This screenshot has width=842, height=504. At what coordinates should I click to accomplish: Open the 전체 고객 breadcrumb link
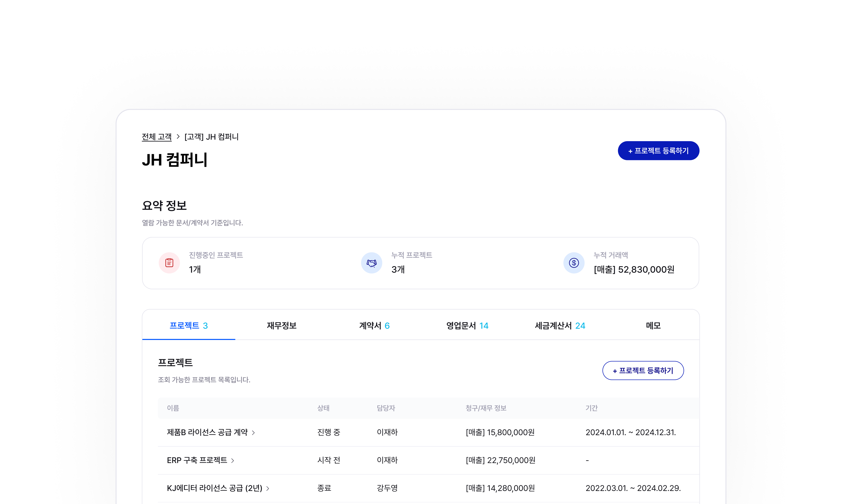[x=156, y=137]
